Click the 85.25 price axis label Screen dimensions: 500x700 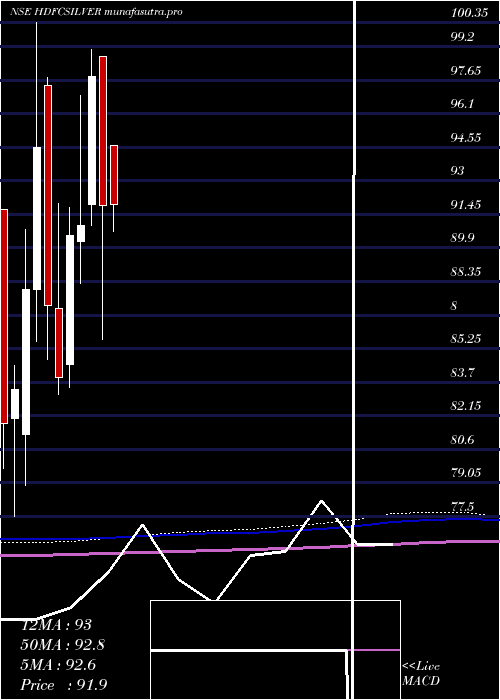pyautogui.click(x=466, y=339)
